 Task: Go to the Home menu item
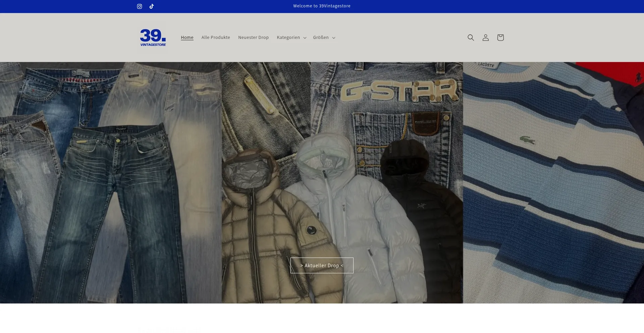point(187,38)
